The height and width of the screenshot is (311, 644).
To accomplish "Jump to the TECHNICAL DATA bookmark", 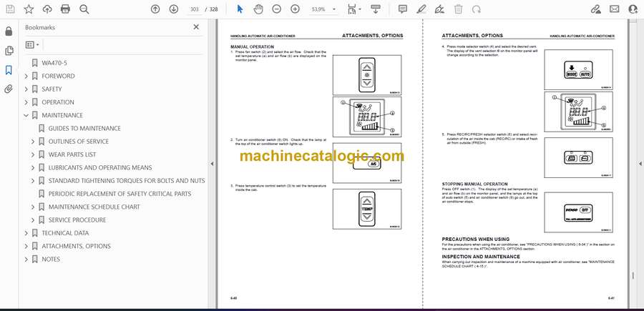I will [65, 233].
